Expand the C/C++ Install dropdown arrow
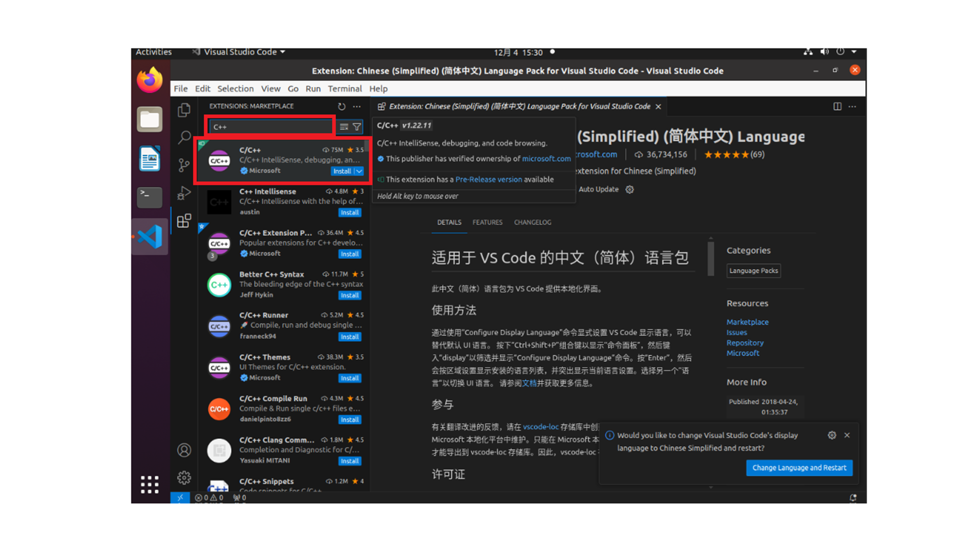 359,171
